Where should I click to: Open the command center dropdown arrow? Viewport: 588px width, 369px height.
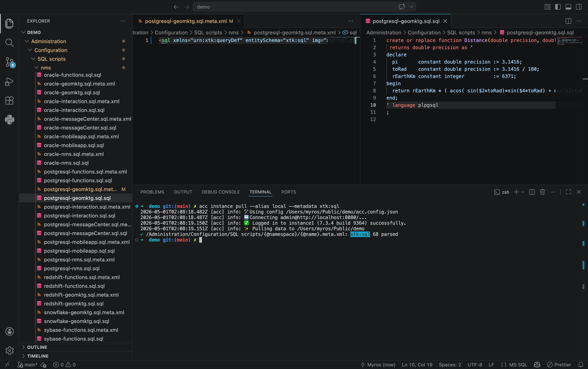(411, 7)
